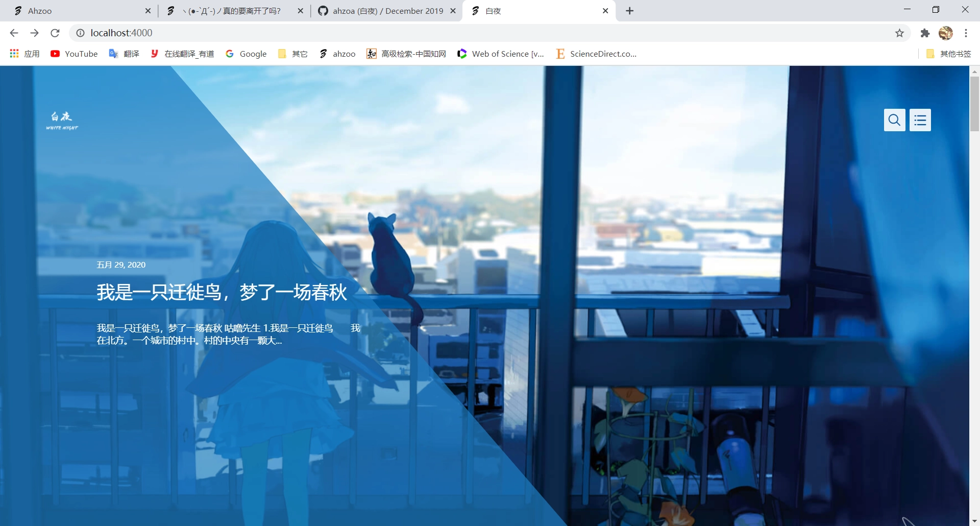Screen dimensions: 980x526
Task: Click the Chrome profile avatar
Action: point(945,33)
